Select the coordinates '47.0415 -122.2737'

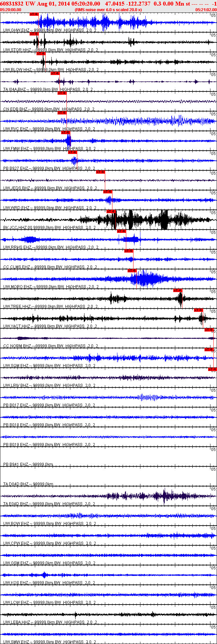tap(128, 4)
